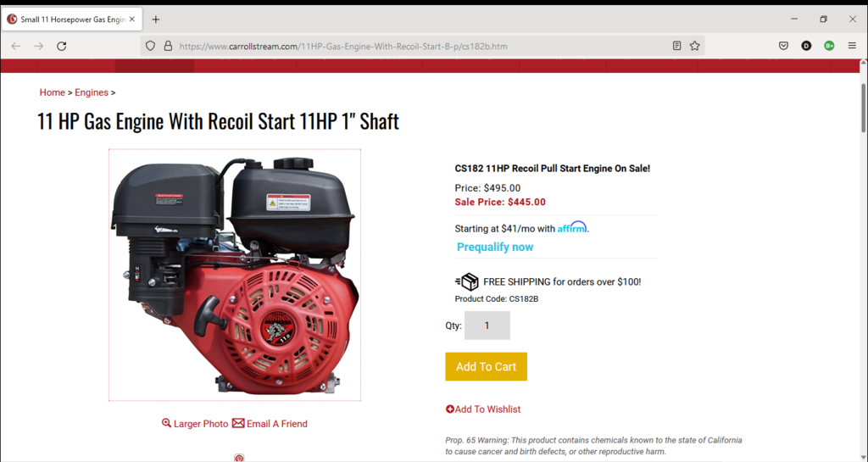Click the Pinterest icon below the photo
The height and width of the screenshot is (462, 868).
pyautogui.click(x=238, y=458)
